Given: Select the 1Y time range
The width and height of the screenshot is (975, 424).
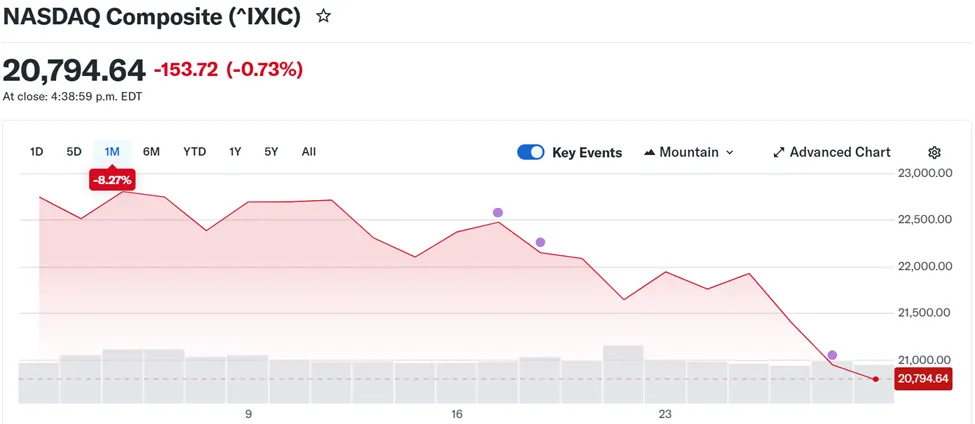Looking at the screenshot, I should pos(235,152).
